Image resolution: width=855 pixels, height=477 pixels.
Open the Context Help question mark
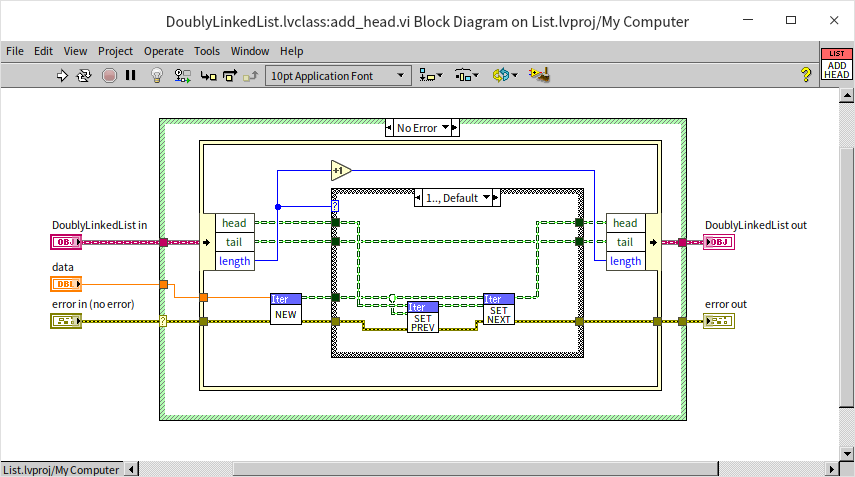point(805,75)
